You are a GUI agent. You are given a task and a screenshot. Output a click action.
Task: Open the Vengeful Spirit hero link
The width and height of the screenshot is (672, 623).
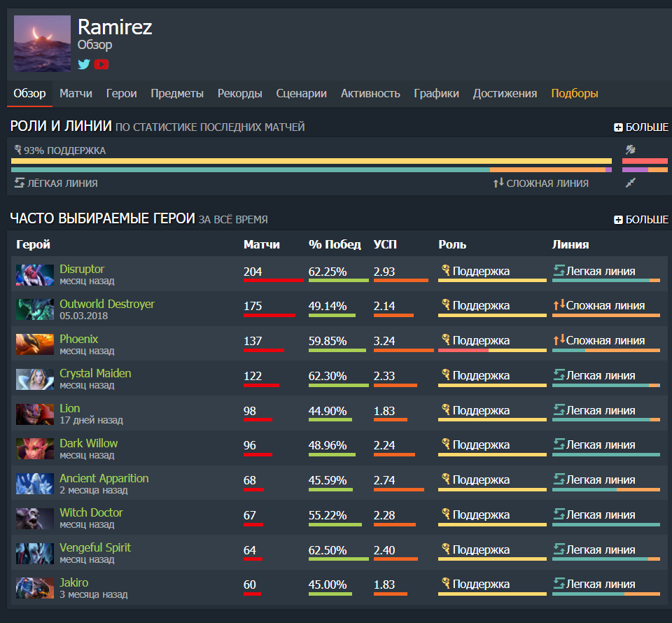[x=95, y=547]
